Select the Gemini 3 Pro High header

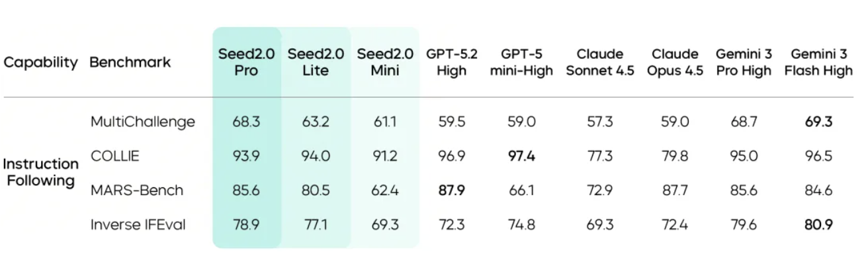click(744, 62)
